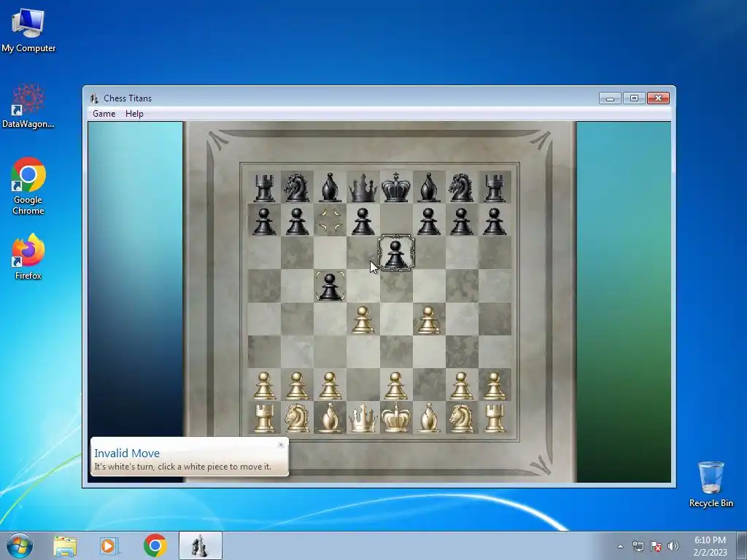Screen dimensions: 747x560
Task: Select the advanced white f4 pawn
Action: pyautogui.click(x=429, y=319)
